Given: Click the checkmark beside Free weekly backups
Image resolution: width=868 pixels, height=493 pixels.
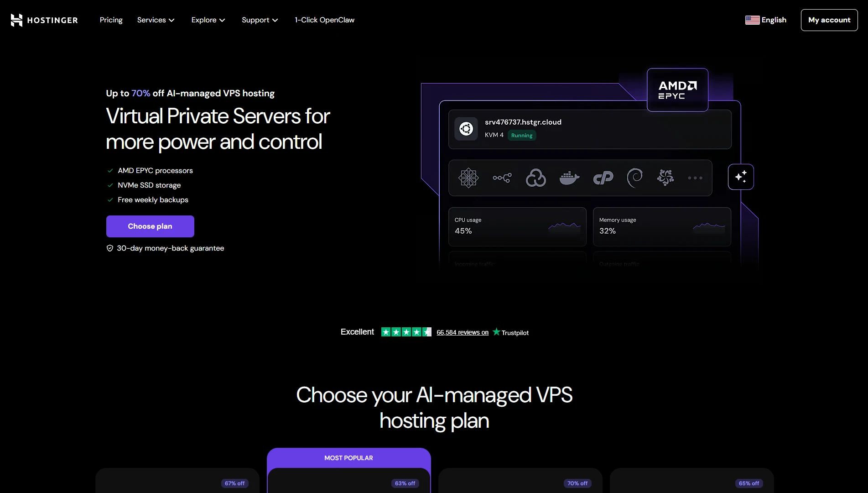Looking at the screenshot, I should 110,200.
